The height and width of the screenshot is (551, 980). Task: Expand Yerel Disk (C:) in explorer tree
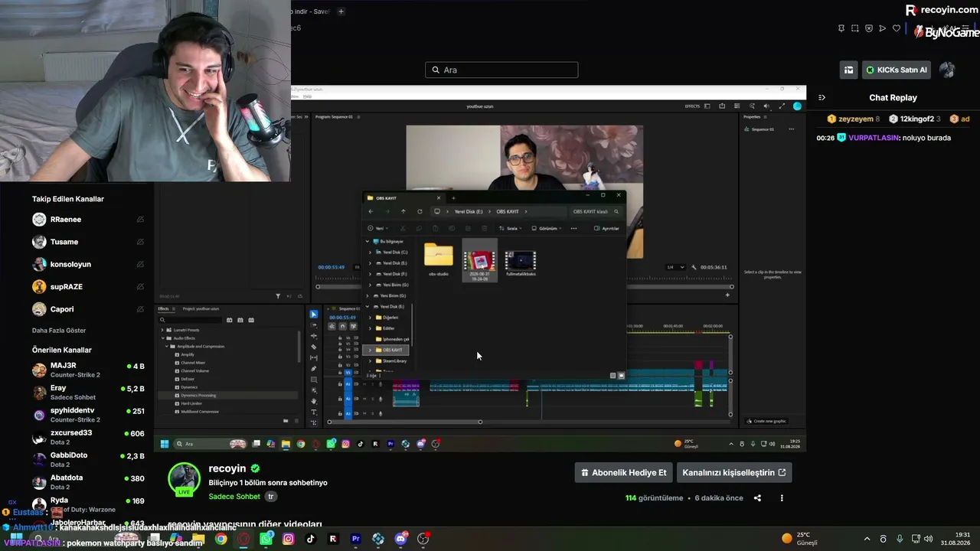pos(371,252)
